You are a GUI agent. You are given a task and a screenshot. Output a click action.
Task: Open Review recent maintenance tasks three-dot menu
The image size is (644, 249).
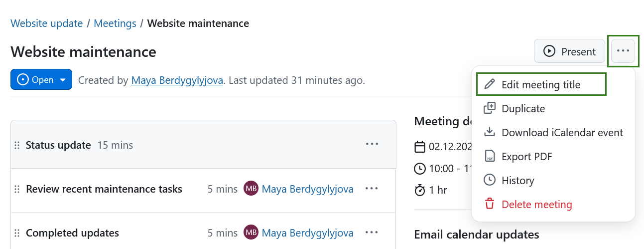click(x=372, y=189)
